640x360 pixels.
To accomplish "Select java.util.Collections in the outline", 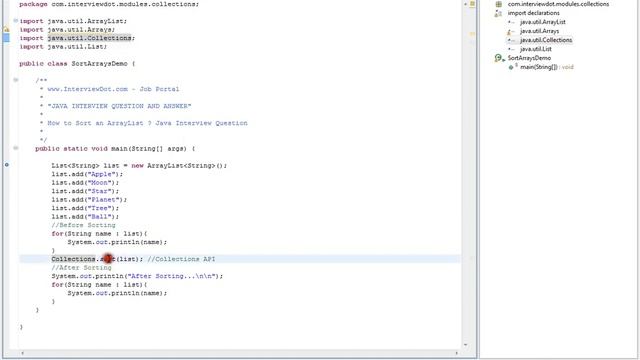I will point(546,40).
